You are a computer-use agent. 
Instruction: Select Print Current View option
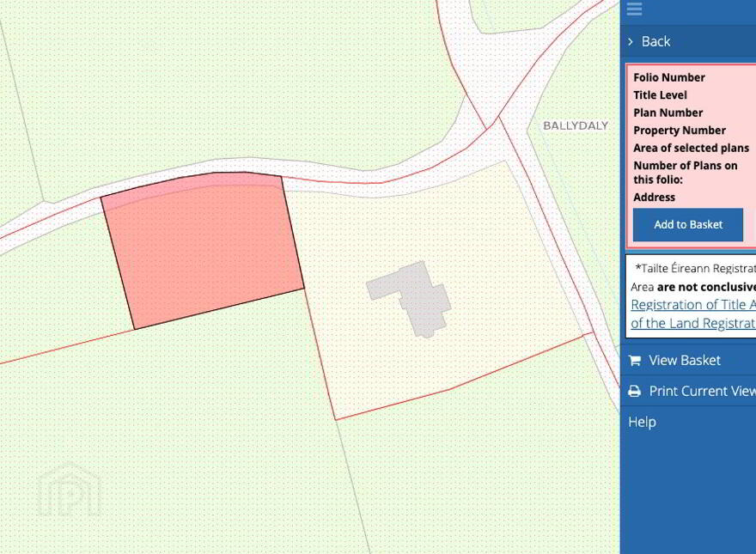[703, 391]
